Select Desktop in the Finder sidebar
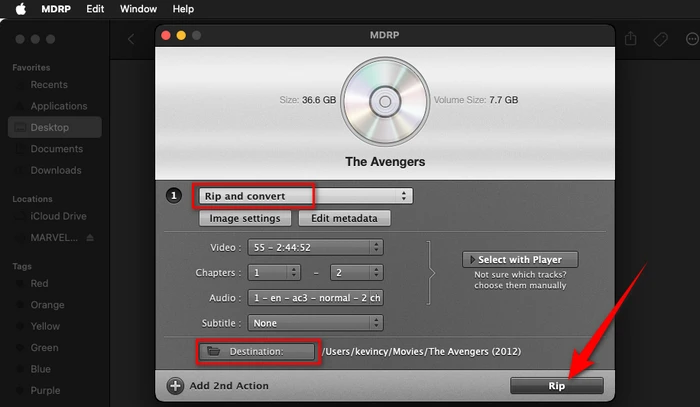 point(54,128)
